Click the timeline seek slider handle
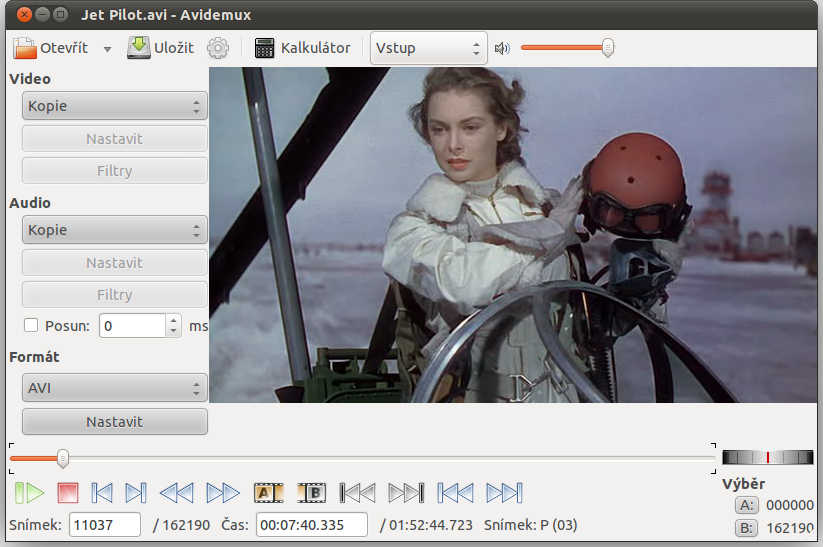The width and height of the screenshot is (823, 547). (62, 458)
